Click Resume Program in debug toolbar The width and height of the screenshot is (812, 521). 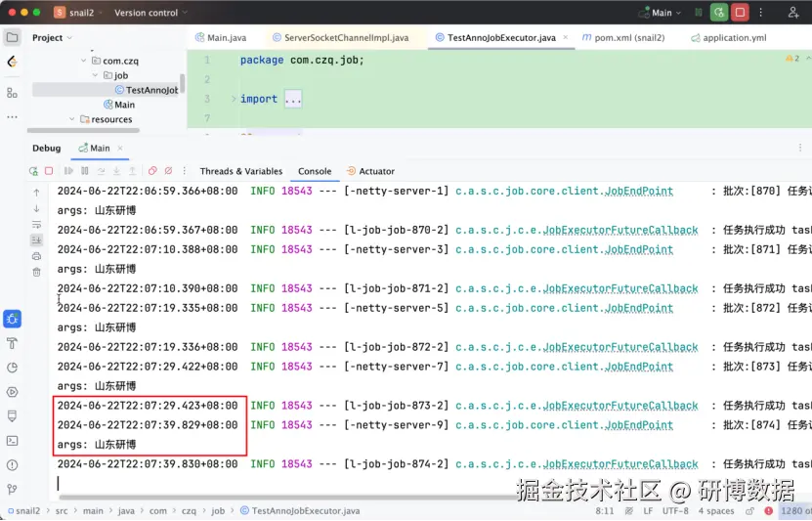68,171
